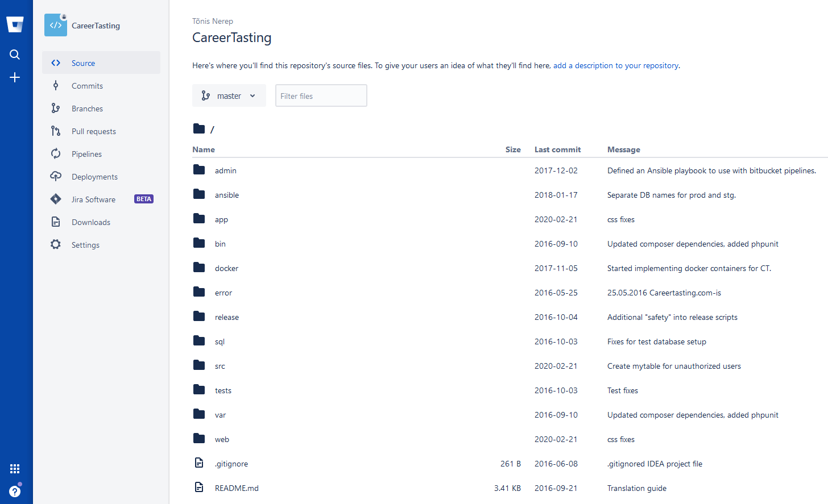The image size is (828, 504).
Task: Click the 'Additional "safety" into release scripts' message
Action: [x=672, y=317]
